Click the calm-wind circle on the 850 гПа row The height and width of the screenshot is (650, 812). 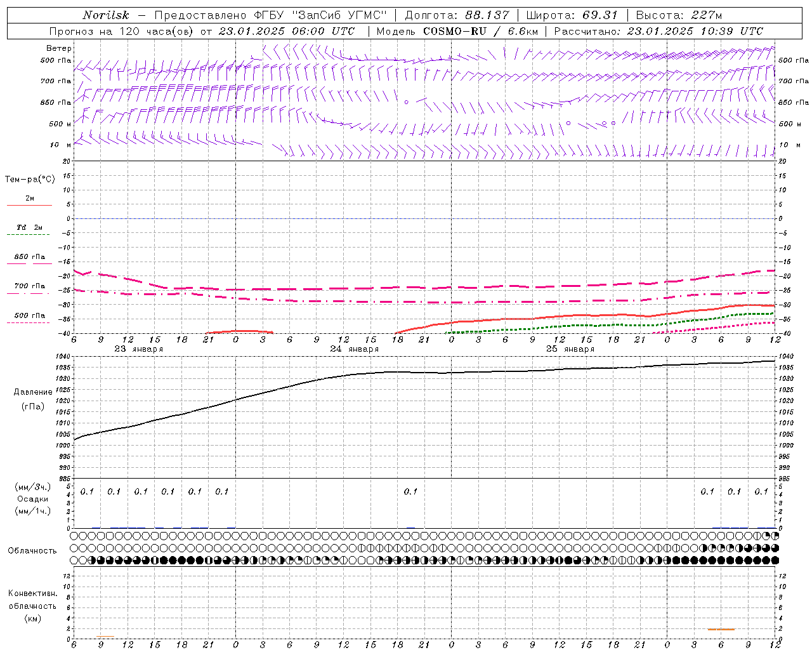pos(407,102)
